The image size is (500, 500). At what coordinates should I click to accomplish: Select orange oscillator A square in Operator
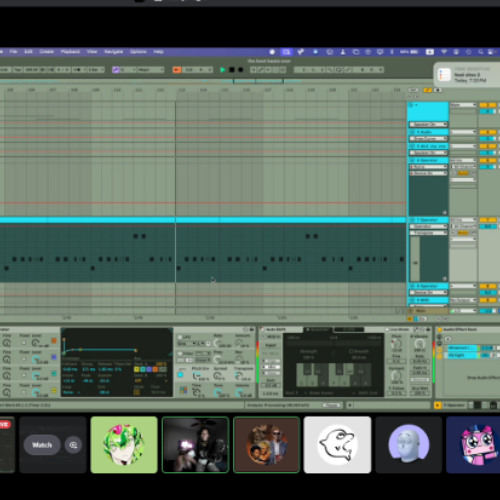point(54,341)
